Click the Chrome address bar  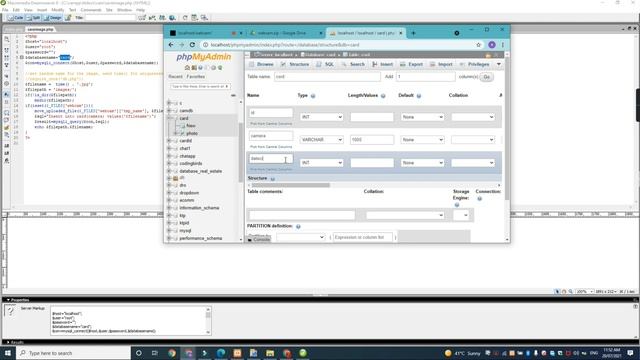341,45
